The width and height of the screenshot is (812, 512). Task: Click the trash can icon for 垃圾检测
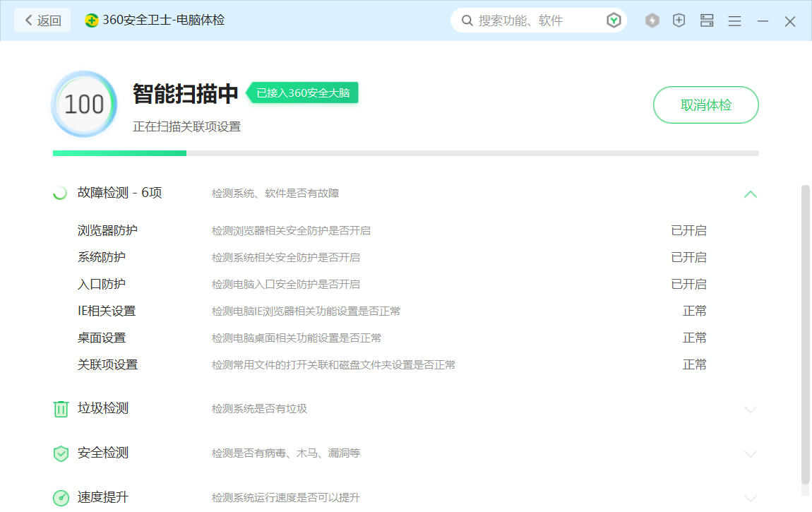point(61,409)
